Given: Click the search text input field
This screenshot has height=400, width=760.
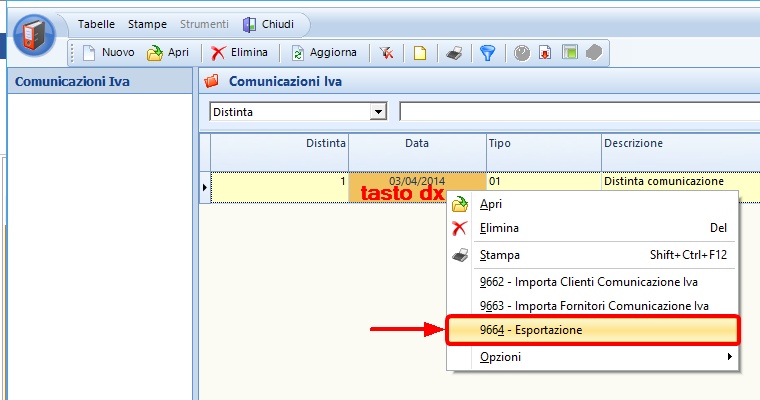Looking at the screenshot, I should (x=579, y=112).
